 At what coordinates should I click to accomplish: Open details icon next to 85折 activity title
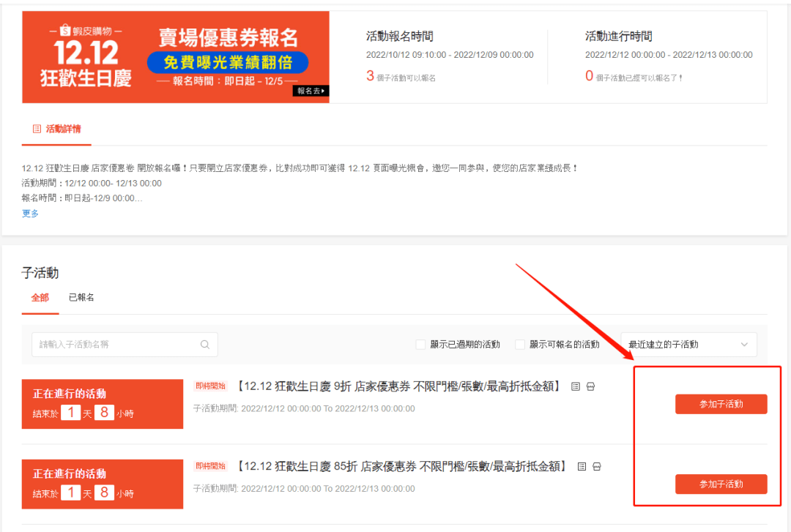[x=582, y=467]
